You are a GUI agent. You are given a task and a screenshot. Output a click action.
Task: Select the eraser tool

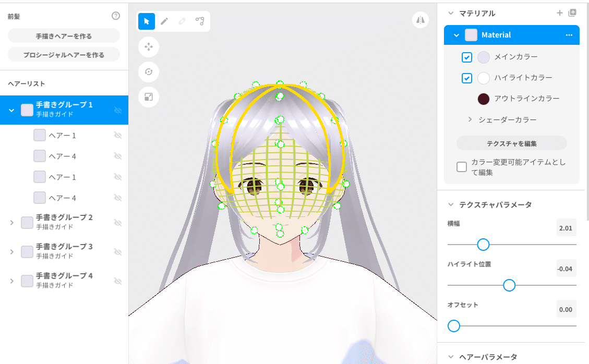(182, 21)
